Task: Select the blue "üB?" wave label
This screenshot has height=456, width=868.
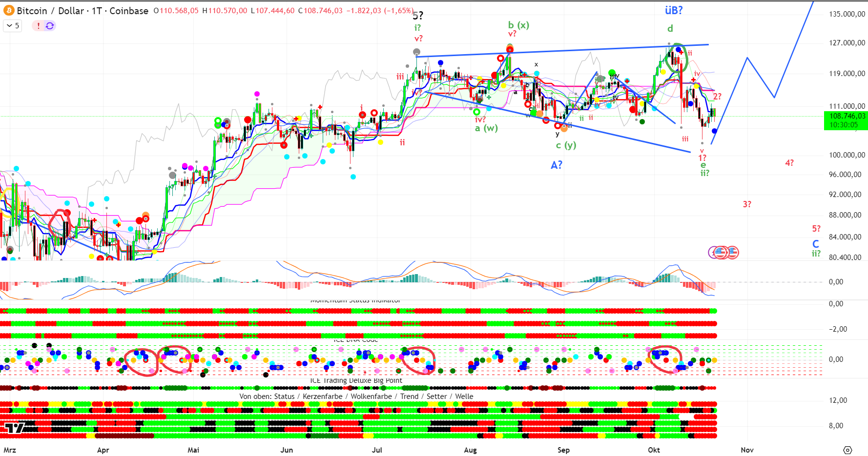Action: click(674, 10)
